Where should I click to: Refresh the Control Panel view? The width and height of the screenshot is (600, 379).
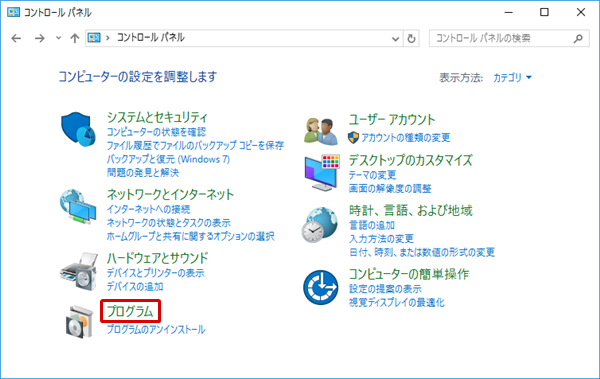pos(411,38)
